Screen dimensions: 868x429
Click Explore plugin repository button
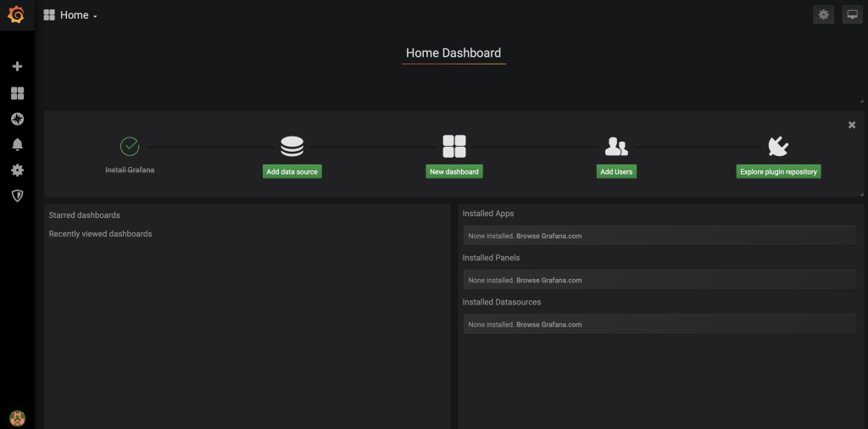(778, 171)
